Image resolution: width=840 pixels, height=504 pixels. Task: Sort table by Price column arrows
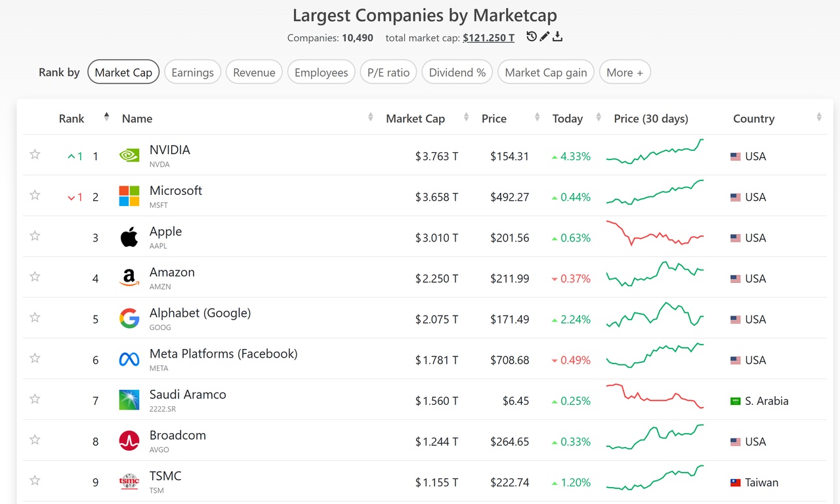click(537, 117)
